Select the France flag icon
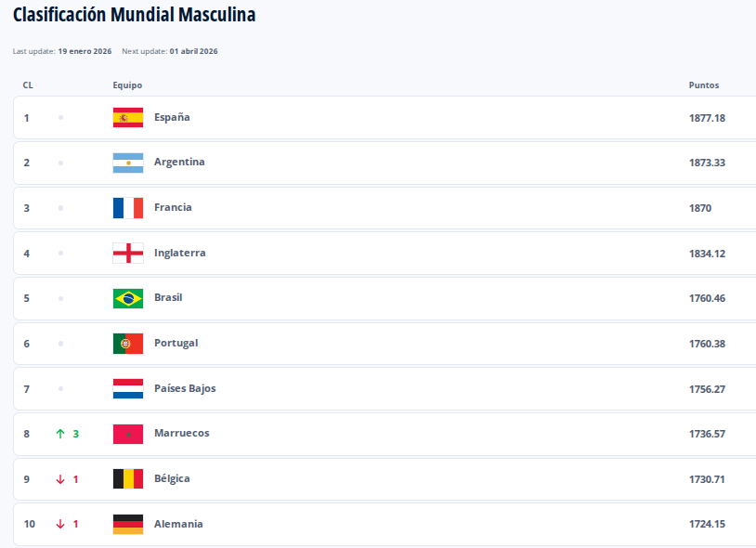 pyautogui.click(x=127, y=208)
